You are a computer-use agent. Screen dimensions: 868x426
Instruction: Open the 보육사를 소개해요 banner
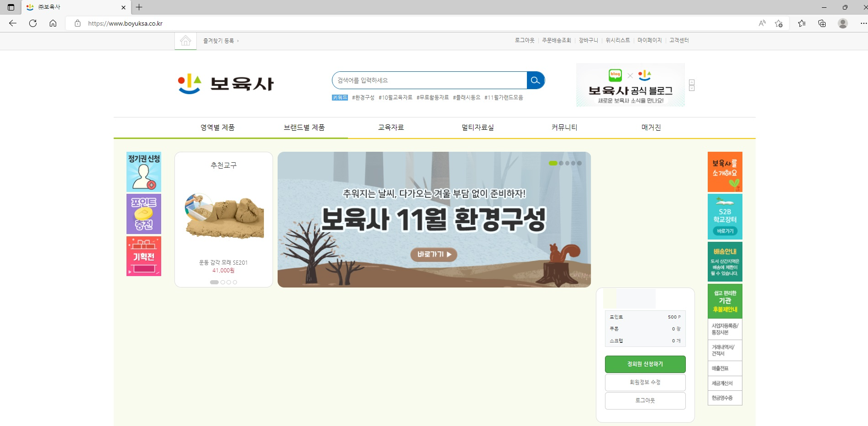725,172
